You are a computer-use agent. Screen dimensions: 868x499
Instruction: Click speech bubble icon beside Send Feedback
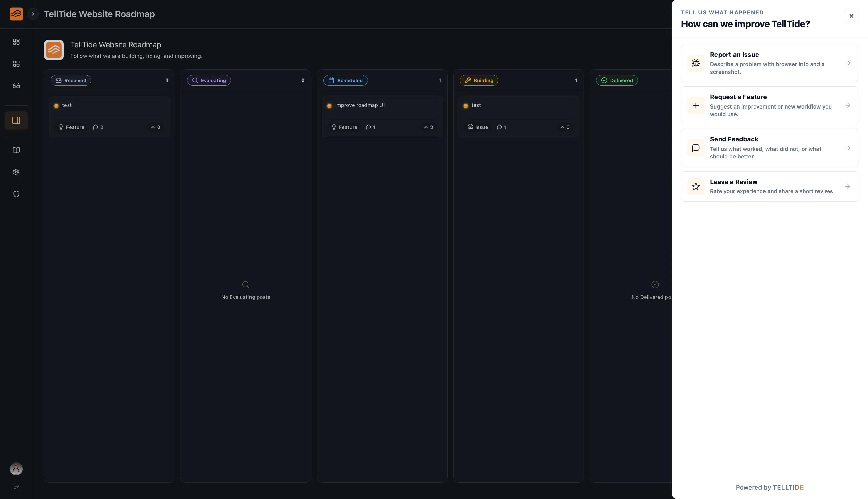(x=696, y=148)
